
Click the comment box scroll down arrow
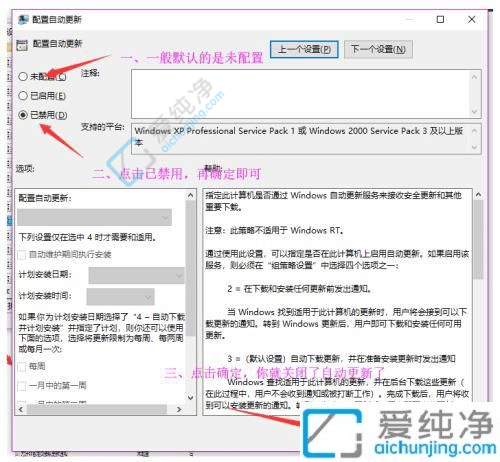click(x=474, y=112)
